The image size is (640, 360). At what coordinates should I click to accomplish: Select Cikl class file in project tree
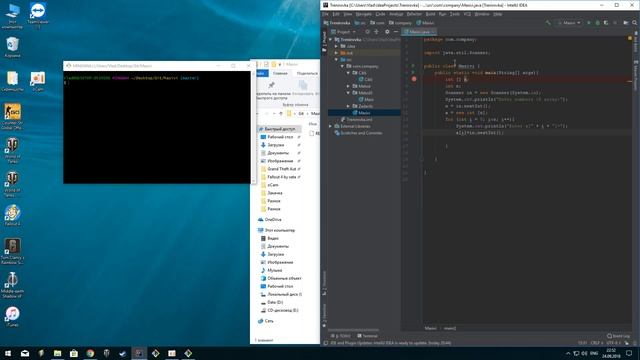pos(365,79)
